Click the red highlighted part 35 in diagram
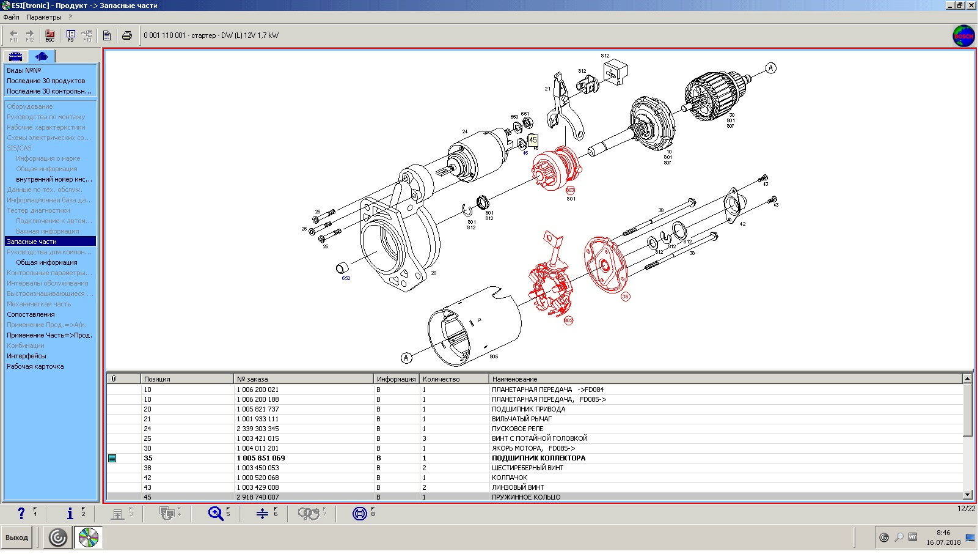The width and height of the screenshot is (980, 554). (605, 265)
